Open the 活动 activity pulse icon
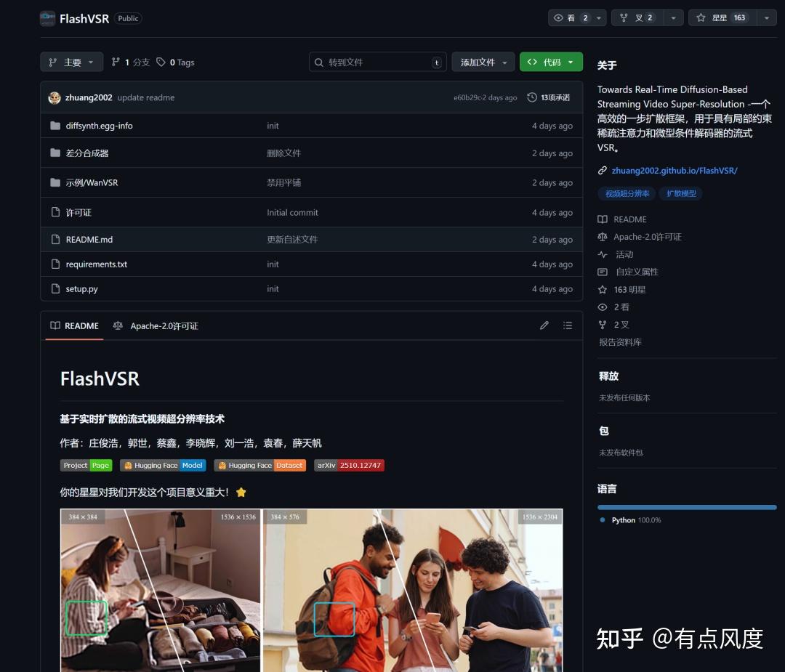The height and width of the screenshot is (672, 785). [x=601, y=254]
